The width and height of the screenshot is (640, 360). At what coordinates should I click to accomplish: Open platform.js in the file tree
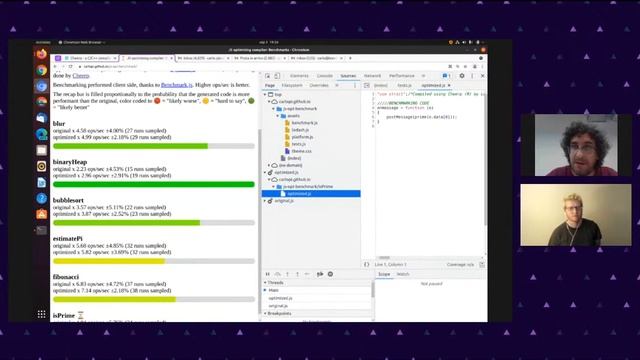(x=302, y=137)
